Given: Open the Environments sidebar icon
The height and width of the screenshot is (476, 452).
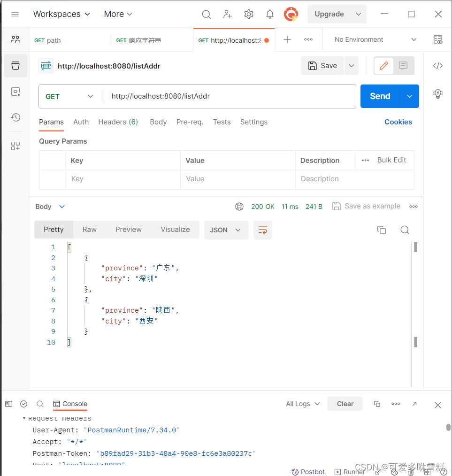Looking at the screenshot, I should [x=15, y=92].
